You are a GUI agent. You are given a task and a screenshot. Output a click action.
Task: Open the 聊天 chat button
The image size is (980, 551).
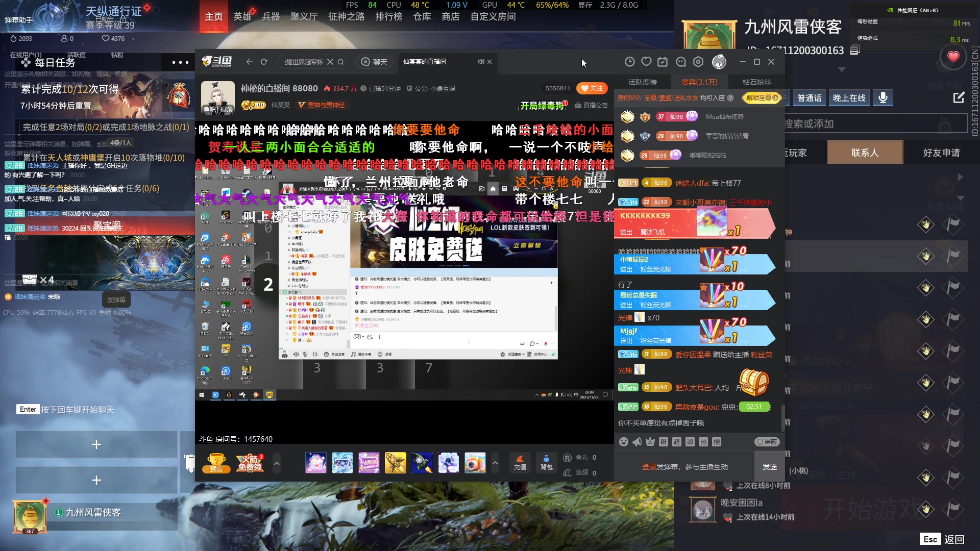[x=374, y=62]
